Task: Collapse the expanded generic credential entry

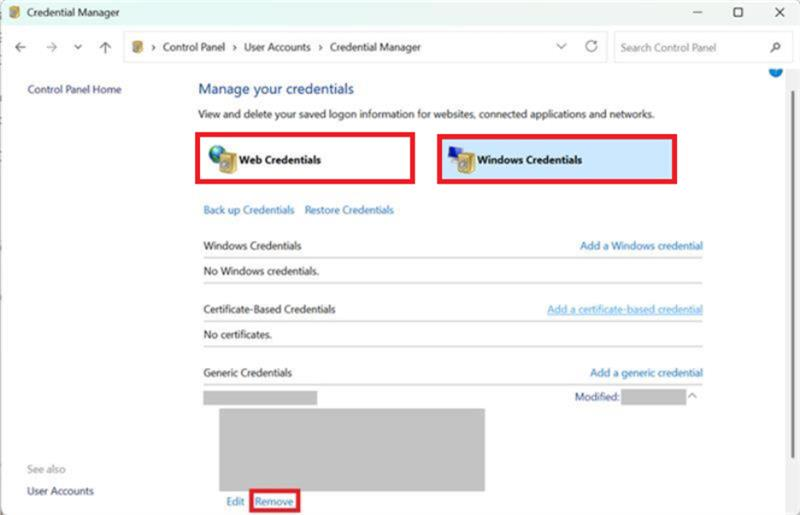Action: (692, 396)
